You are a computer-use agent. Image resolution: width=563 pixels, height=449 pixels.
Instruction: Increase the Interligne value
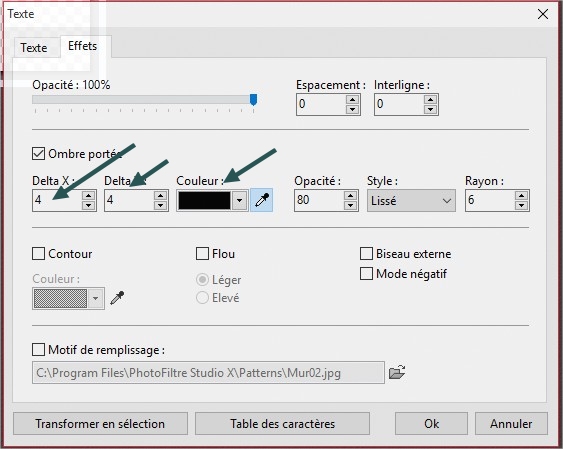pyautogui.click(x=431, y=99)
